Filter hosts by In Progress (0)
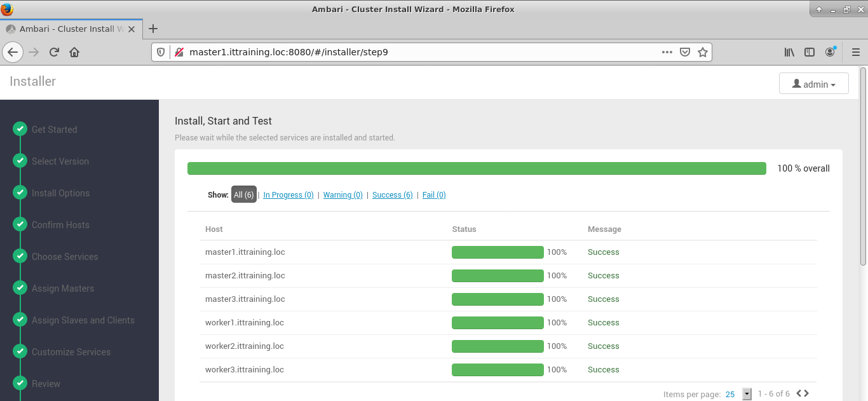Screen dimensions: 868x401 [x=288, y=195]
